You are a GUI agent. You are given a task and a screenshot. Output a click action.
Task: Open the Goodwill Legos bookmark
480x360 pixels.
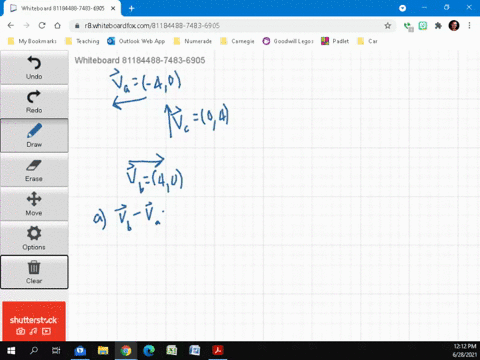point(288,41)
